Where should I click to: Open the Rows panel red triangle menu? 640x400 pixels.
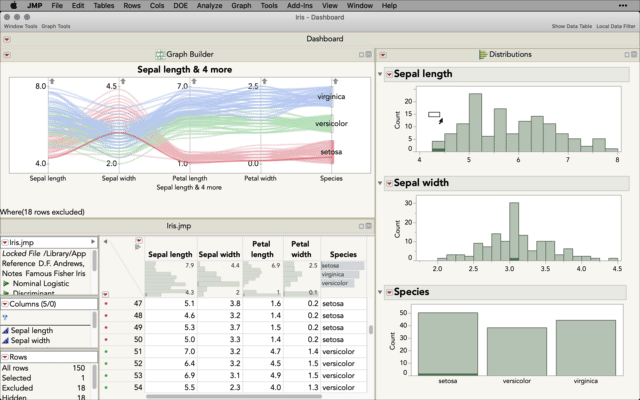(5, 357)
